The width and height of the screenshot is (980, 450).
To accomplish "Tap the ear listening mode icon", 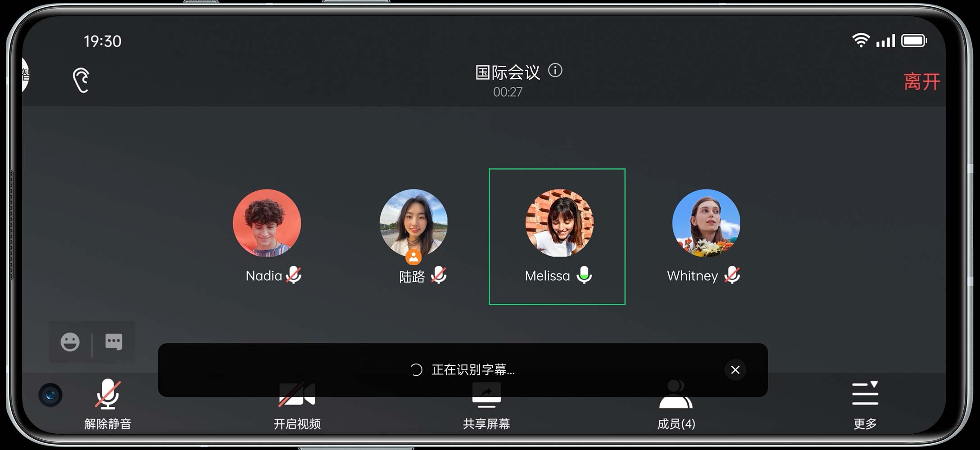I will pos(81,80).
